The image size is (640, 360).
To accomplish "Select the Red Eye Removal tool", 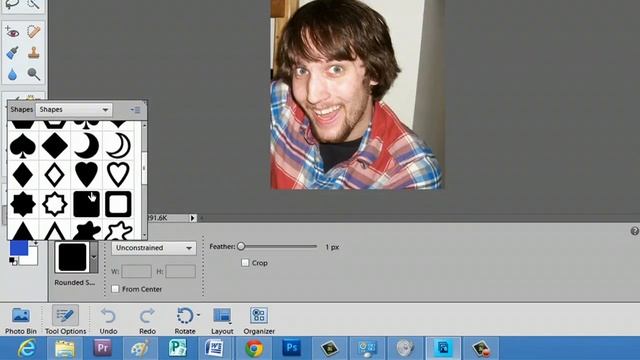I will (12, 32).
